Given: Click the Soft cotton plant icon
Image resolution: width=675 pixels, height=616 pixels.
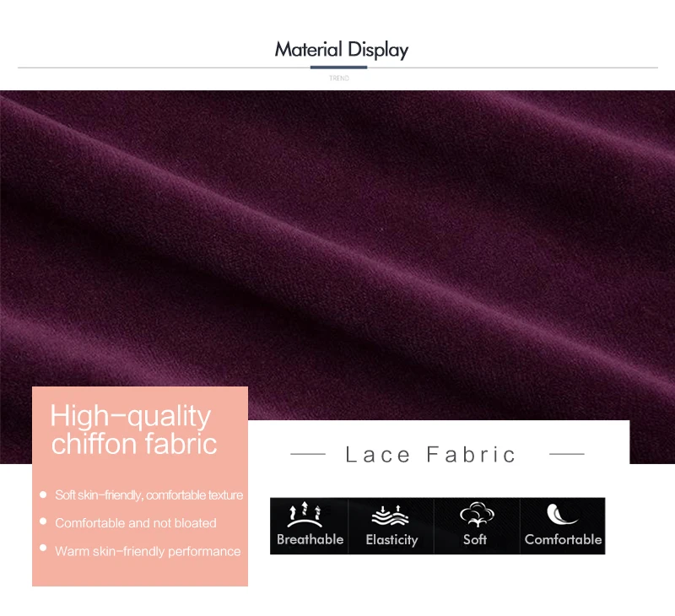Looking at the screenshot, I should (477, 515).
